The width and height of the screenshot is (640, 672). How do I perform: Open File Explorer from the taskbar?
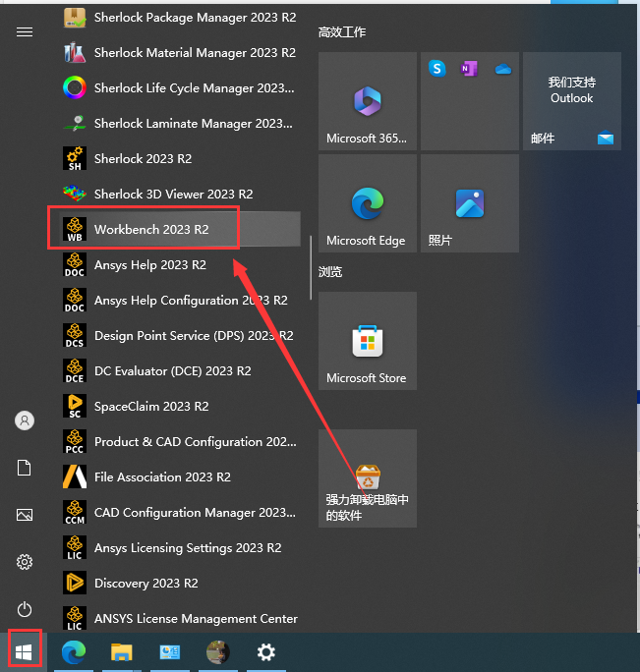(x=122, y=652)
